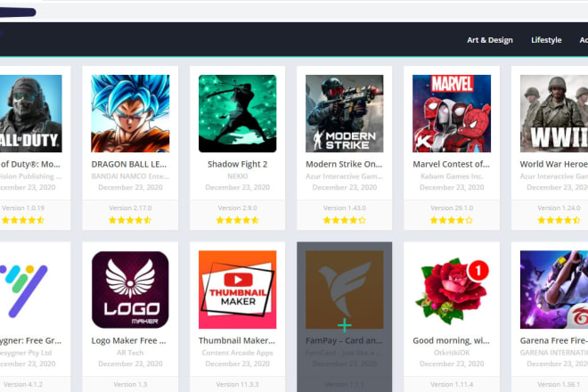The height and width of the screenshot is (392, 588).
Task: Click the DRAGON BALL LE... title link
Action: pyautogui.click(x=128, y=164)
